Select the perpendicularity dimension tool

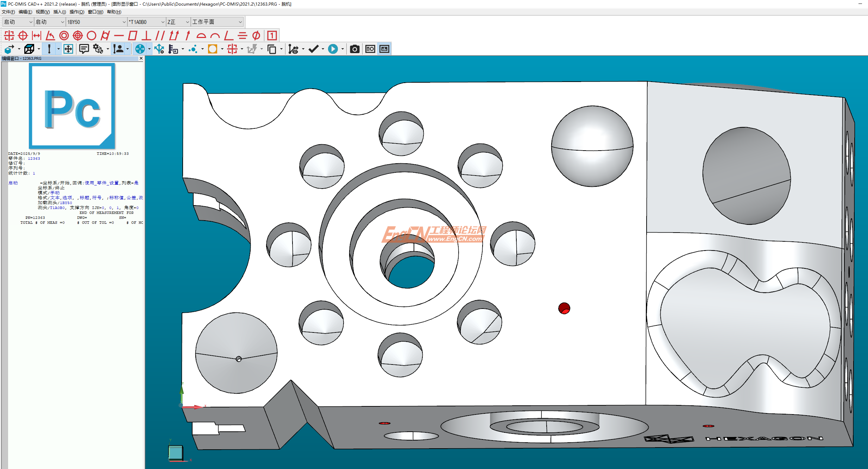tap(146, 36)
